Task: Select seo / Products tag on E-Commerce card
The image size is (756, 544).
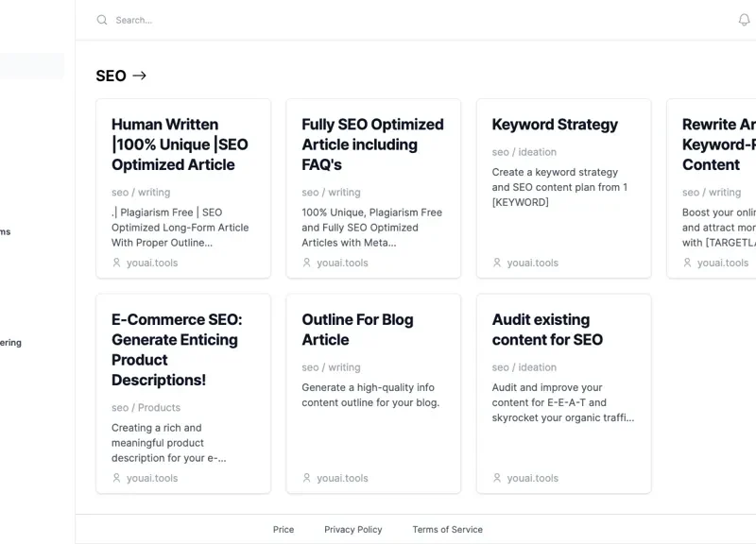Action: click(146, 408)
